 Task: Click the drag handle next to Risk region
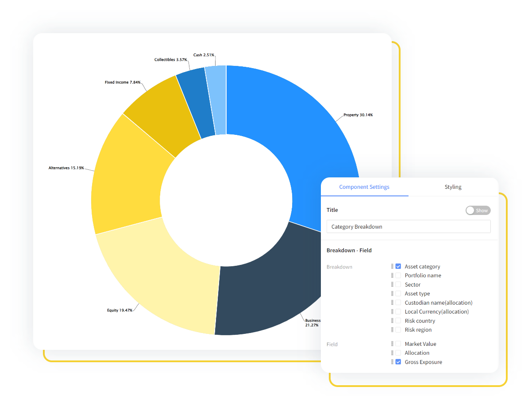(393, 329)
